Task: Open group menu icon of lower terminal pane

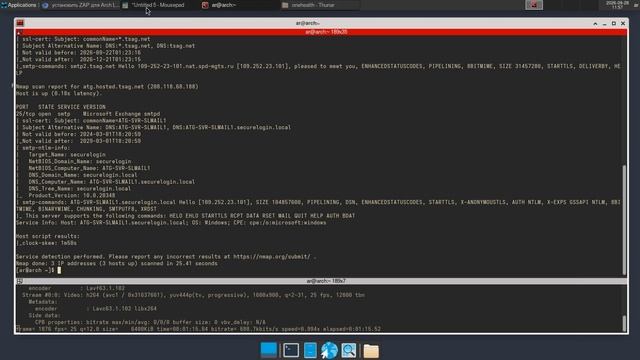Action: pyautogui.click(x=20, y=281)
